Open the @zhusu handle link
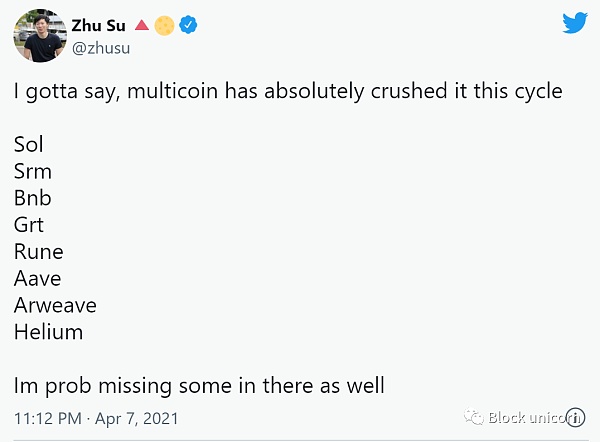The width and height of the screenshot is (600, 442). coord(101,47)
